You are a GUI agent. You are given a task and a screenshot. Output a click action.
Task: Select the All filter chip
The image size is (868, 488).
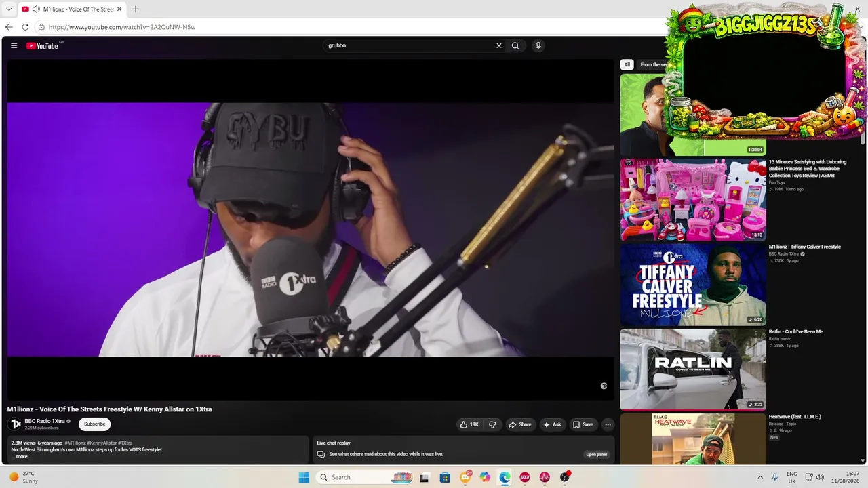click(627, 65)
